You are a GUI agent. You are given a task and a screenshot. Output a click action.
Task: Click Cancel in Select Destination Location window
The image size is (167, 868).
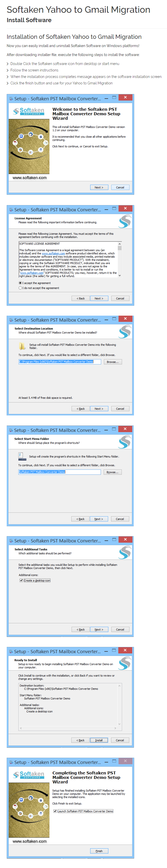click(120, 409)
